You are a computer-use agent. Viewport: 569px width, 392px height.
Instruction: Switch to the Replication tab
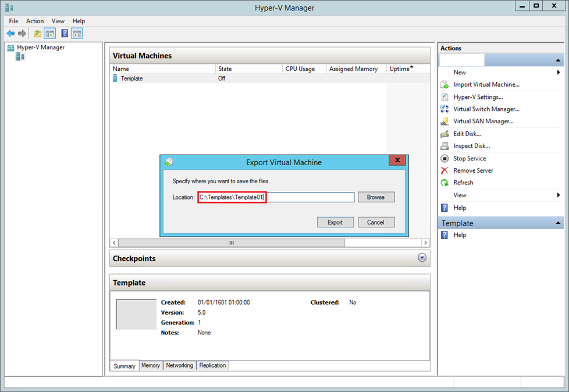point(213,365)
